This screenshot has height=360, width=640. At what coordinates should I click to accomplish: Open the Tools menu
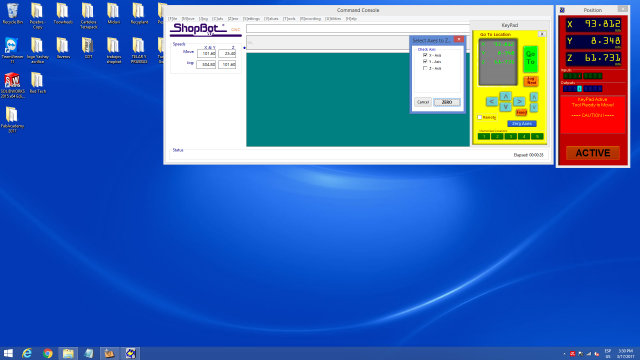pos(289,19)
